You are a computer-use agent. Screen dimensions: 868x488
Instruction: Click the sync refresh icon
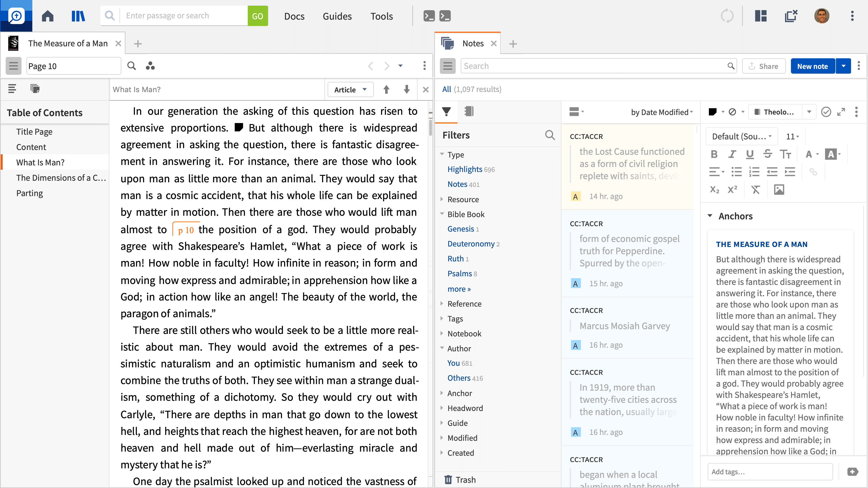point(727,16)
